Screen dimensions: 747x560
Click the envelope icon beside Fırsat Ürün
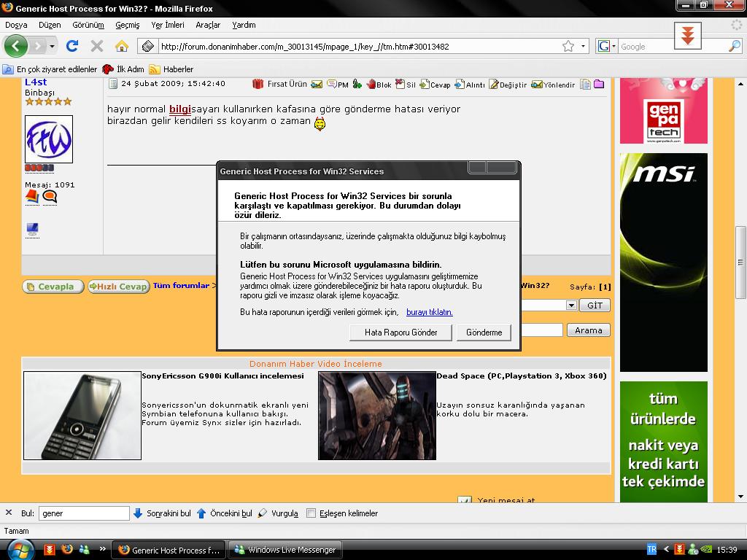click(x=317, y=85)
